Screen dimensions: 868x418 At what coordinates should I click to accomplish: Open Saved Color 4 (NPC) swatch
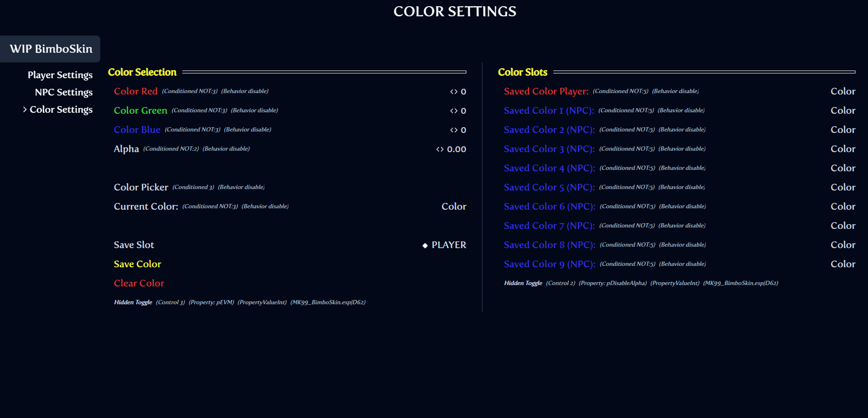[843, 168]
